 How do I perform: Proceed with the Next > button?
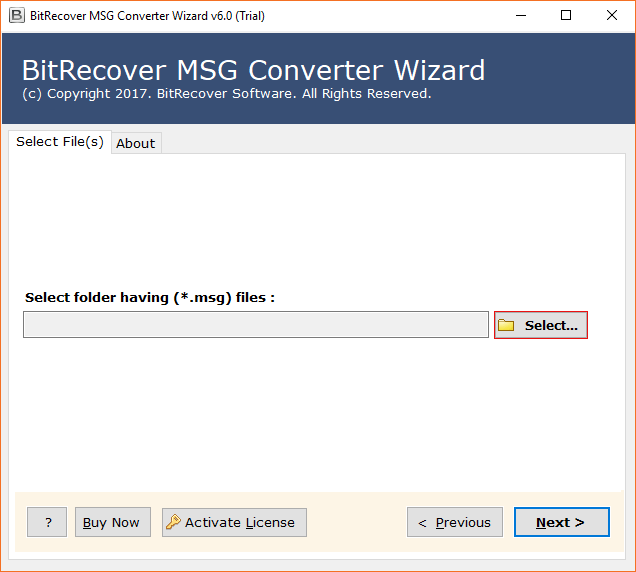[561, 522]
